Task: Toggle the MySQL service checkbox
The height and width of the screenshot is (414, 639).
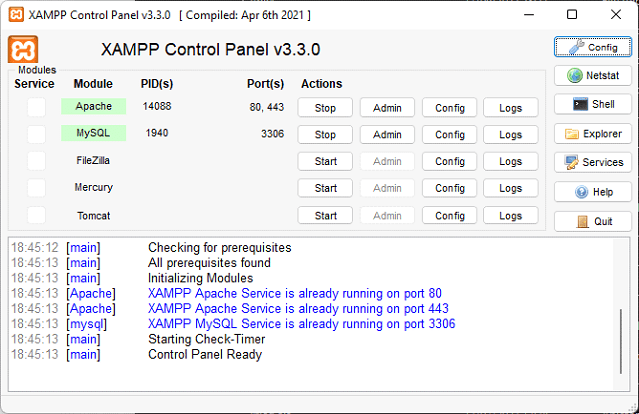Action: [x=36, y=134]
